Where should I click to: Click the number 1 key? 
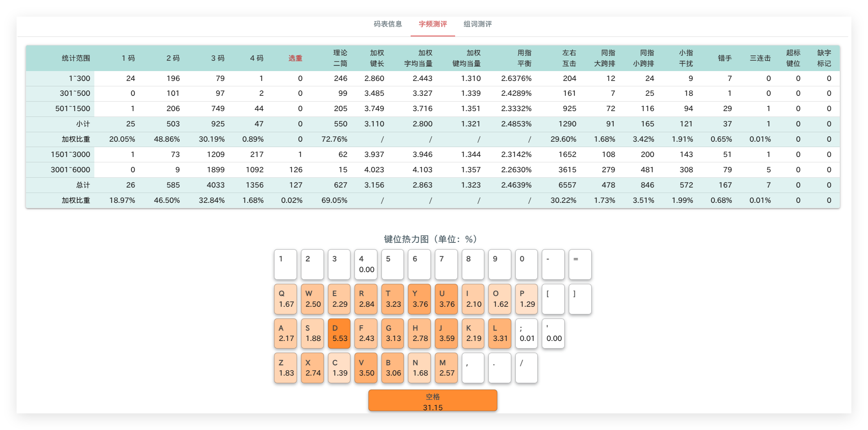(286, 264)
